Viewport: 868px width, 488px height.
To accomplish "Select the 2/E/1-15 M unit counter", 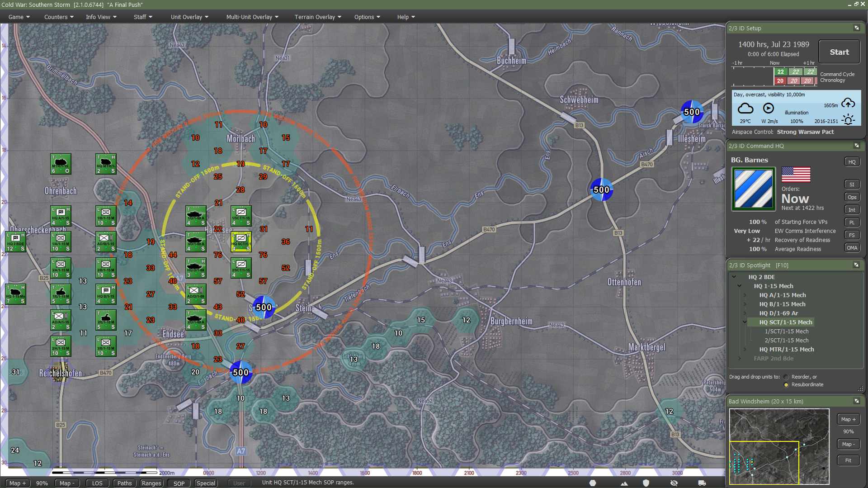I will point(106,320).
